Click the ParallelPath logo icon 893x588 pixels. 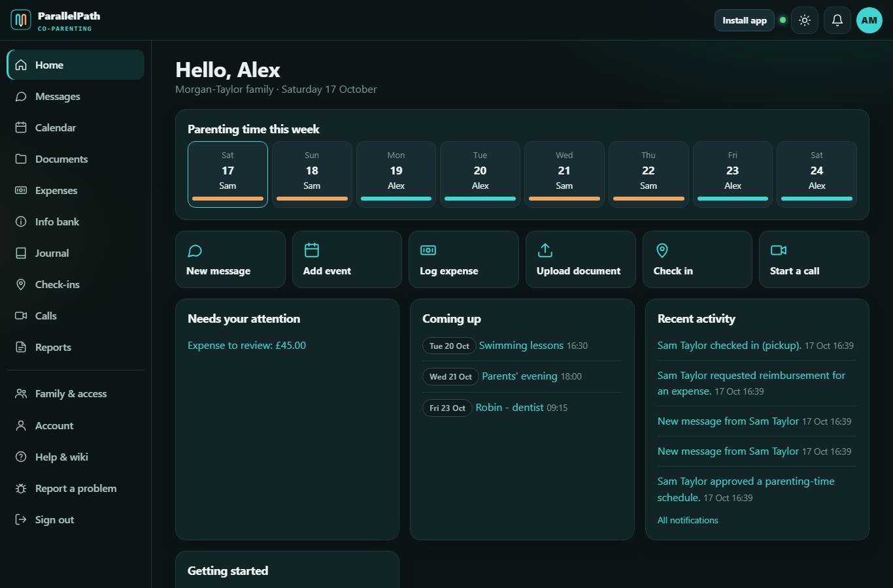click(x=21, y=20)
